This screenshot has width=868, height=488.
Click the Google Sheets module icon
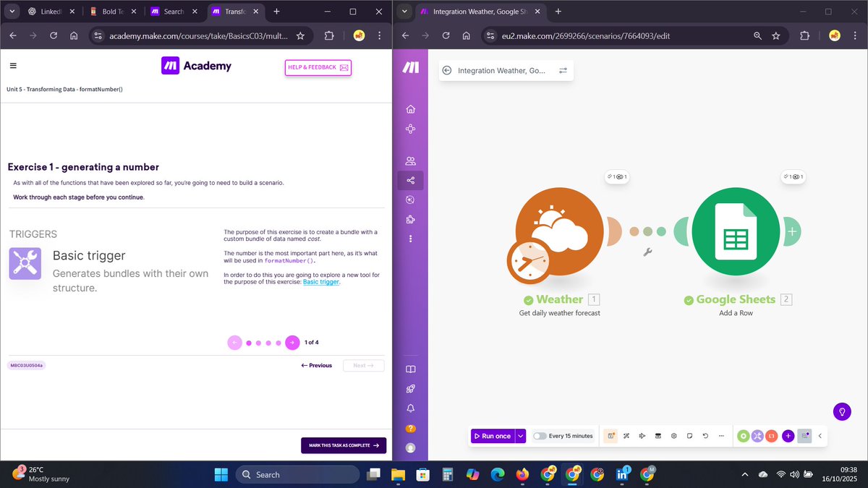(x=736, y=232)
